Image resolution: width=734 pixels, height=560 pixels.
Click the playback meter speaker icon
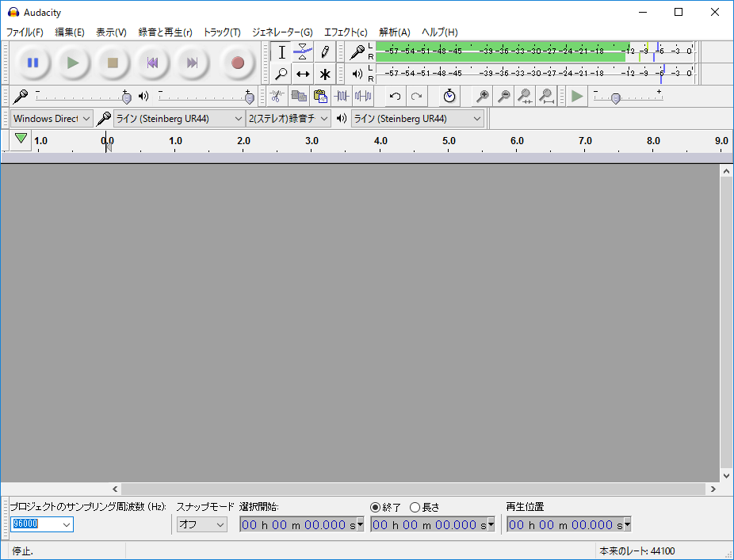pos(357,74)
